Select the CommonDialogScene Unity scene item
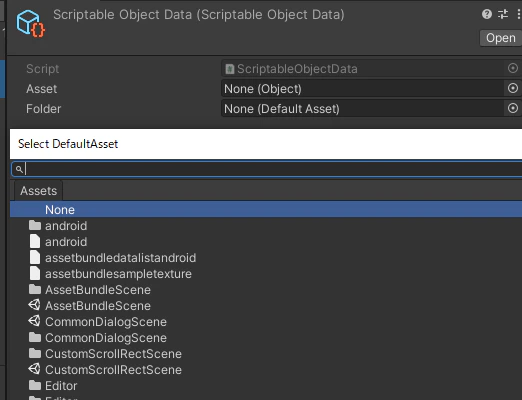This screenshot has width=522, height=400. [98, 322]
